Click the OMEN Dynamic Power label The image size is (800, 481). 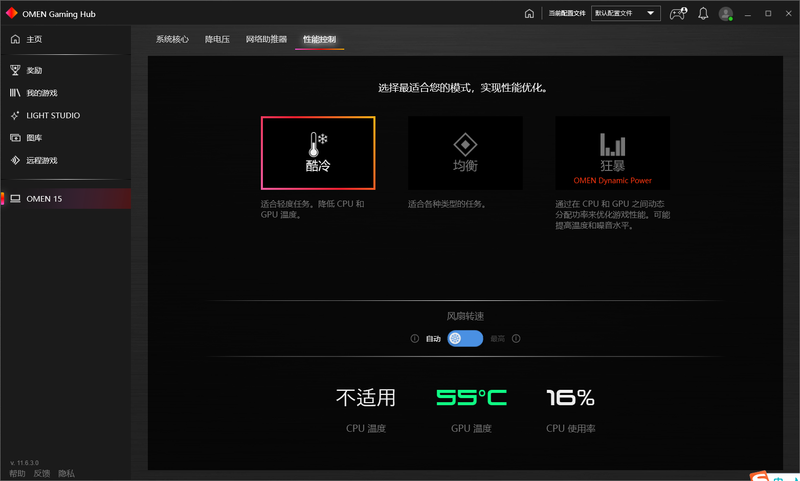613,181
